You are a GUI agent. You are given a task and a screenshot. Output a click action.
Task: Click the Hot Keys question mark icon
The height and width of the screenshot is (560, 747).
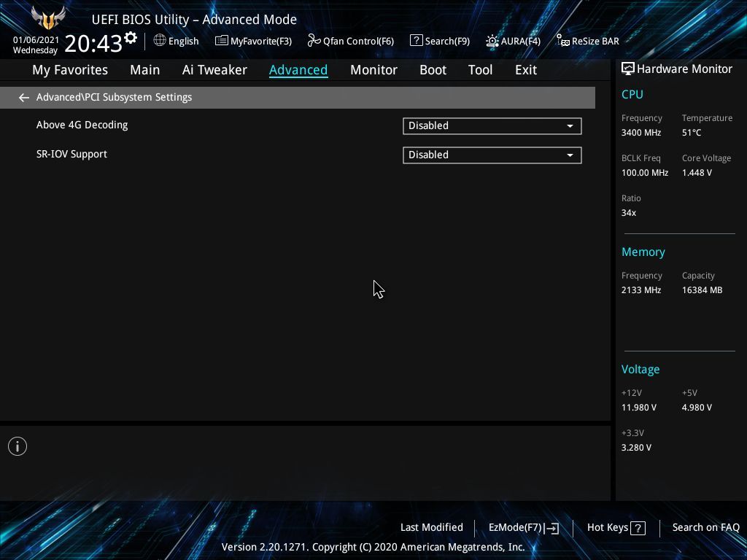[638, 528]
